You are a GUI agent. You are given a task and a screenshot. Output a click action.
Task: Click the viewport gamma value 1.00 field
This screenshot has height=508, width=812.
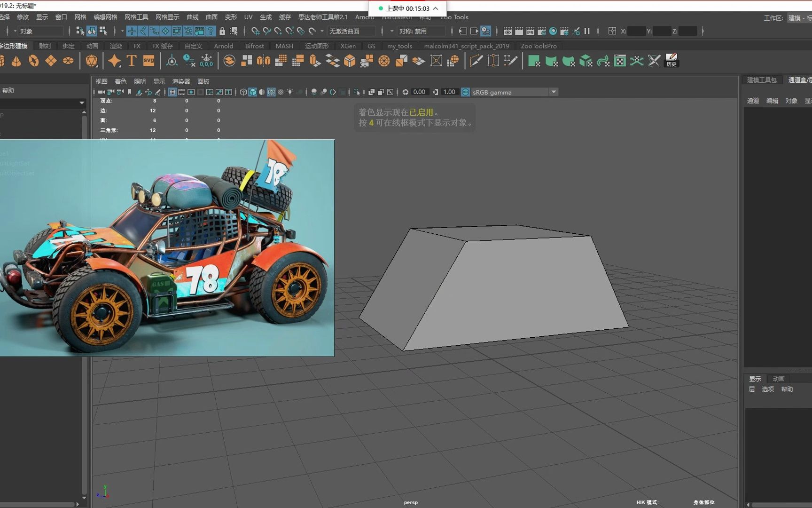click(449, 92)
